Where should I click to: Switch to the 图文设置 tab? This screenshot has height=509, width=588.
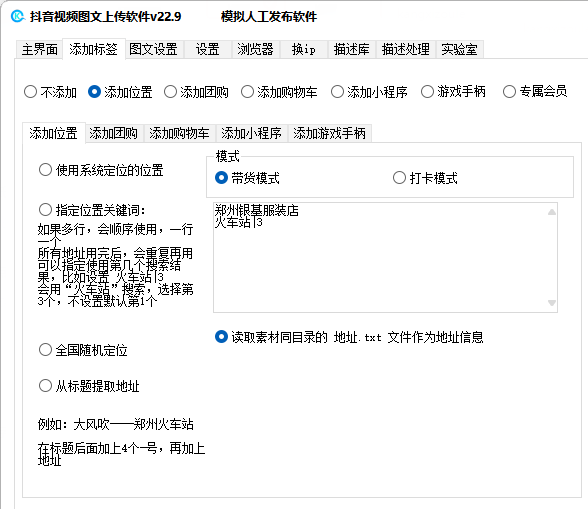pos(153,50)
